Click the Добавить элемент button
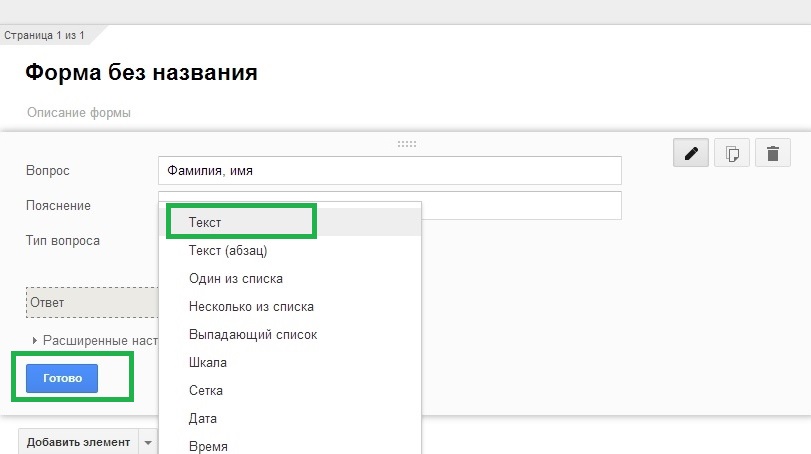Image resolution: width=811 pixels, height=454 pixels. [79, 442]
